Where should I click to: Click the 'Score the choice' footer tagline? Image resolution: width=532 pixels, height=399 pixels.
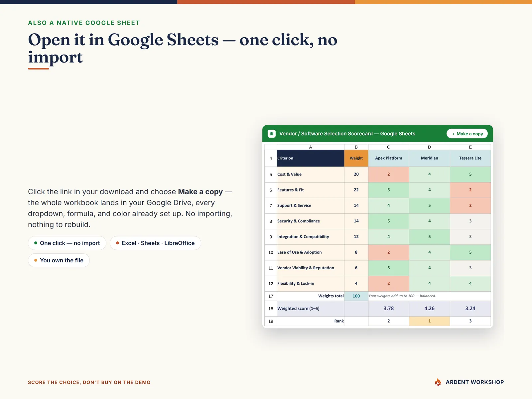click(x=89, y=382)
